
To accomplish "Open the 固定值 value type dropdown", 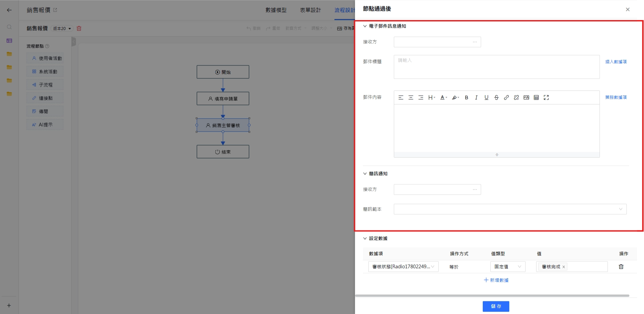I will tap(508, 266).
